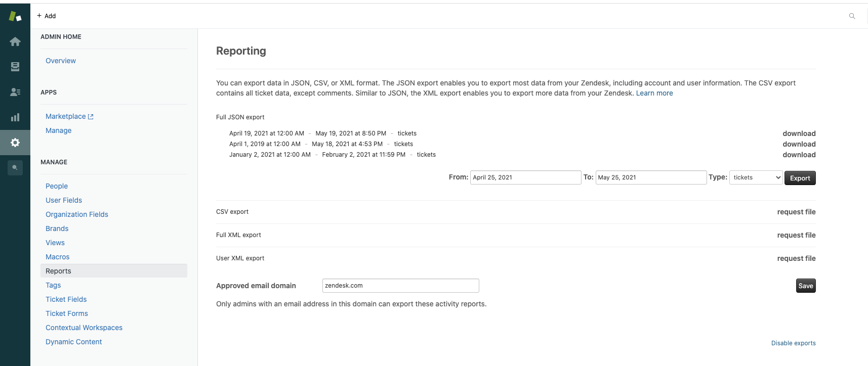Open Marketplace external link
This screenshot has height=366, width=868.
pos(69,116)
